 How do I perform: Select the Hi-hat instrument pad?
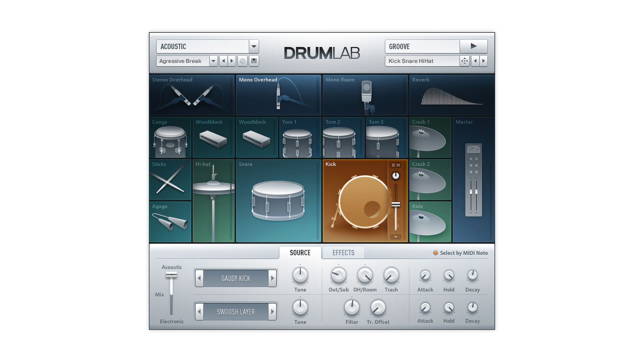pos(213,201)
